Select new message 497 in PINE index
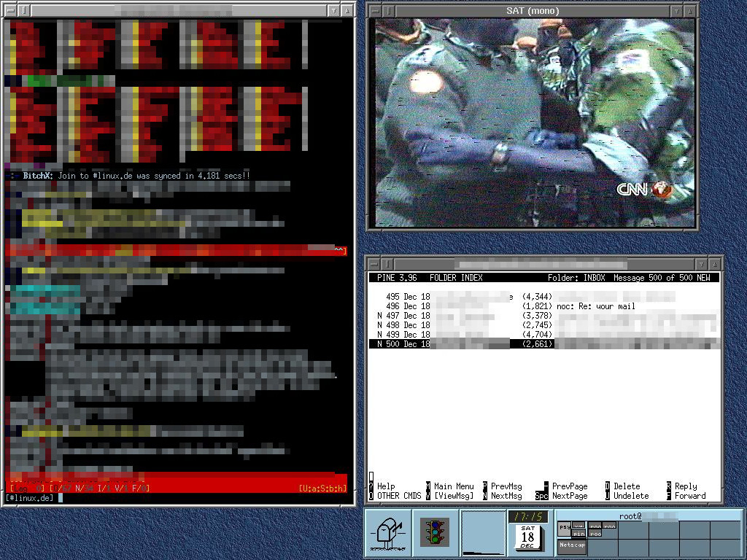This screenshot has width=747, height=560. (x=544, y=316)
